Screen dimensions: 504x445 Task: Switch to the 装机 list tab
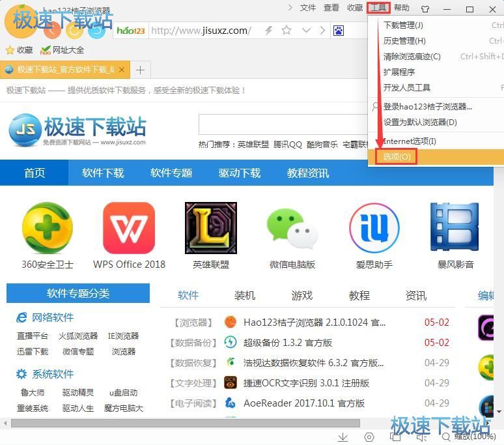click(x=245, y=295)
